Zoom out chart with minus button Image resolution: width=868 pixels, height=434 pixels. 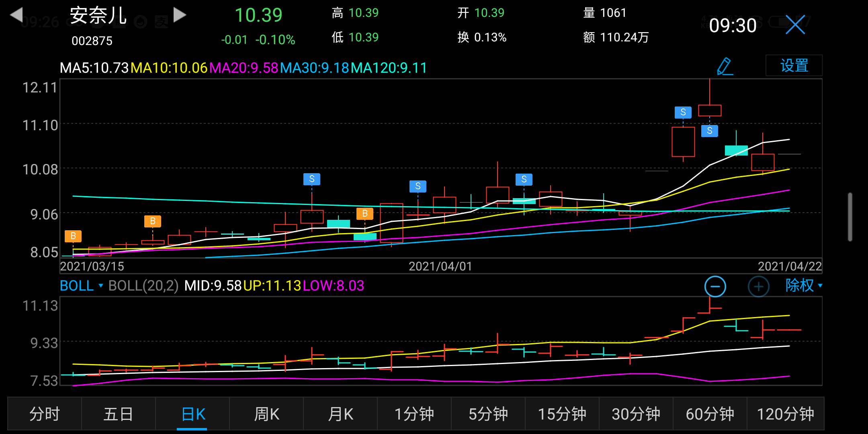pyautogui.click(x=715, y=287)
